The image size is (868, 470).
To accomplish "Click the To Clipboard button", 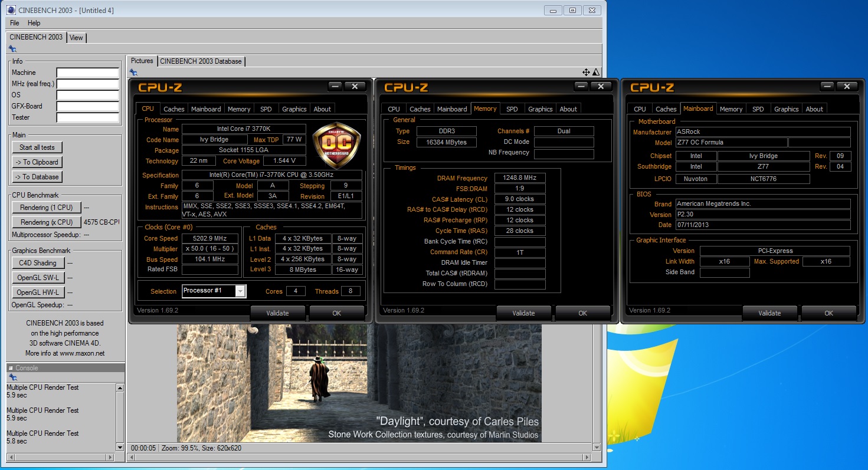I will point(37,162).
